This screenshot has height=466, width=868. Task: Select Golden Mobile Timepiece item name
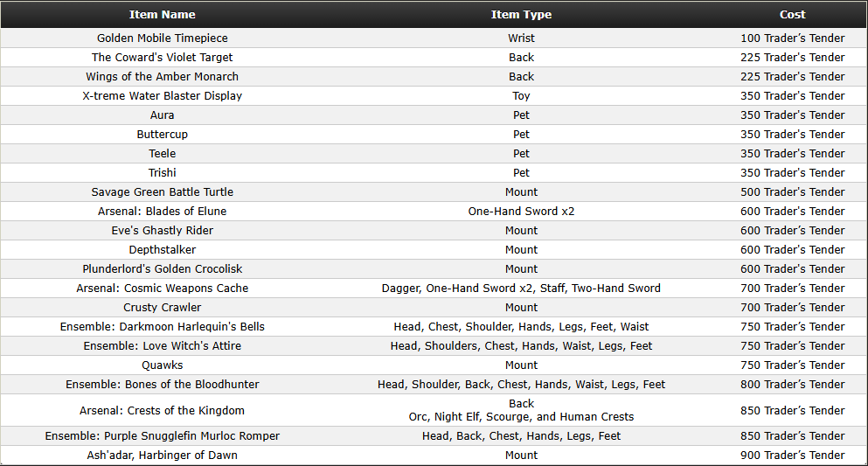163,38
